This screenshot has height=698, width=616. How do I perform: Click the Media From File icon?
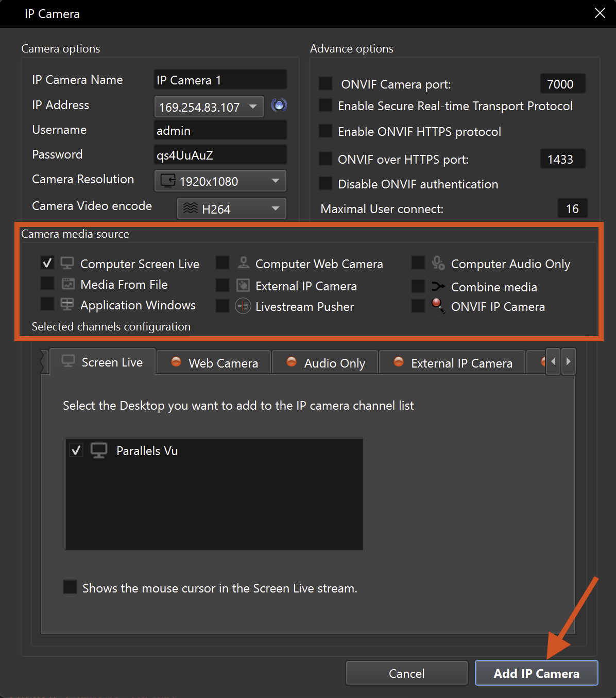pos(68,284)
